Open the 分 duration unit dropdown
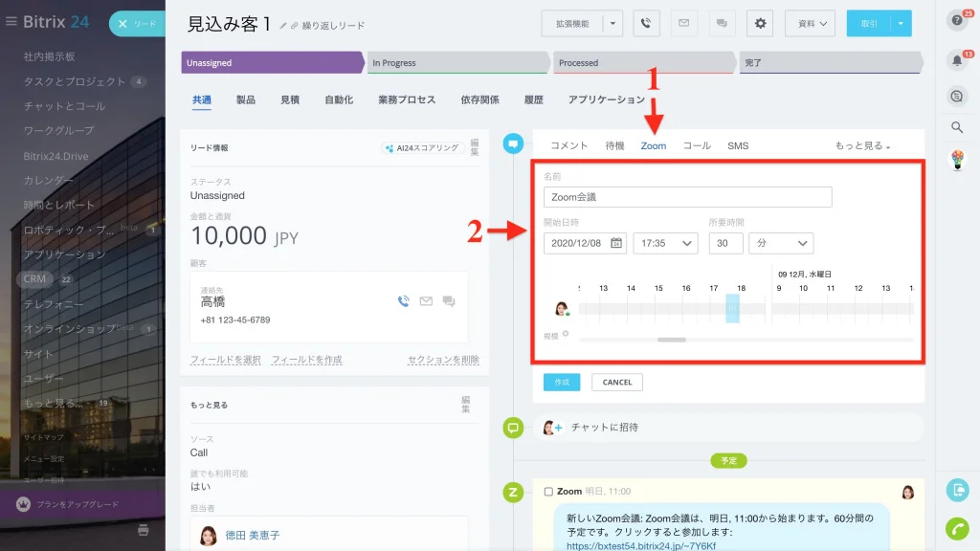Screen dimensions: 980x551 point(781,243)
